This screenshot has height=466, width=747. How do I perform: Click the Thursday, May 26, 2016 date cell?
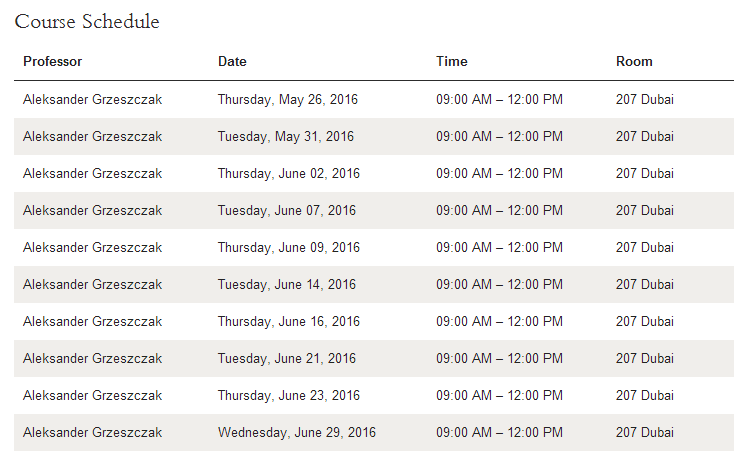coord(288,100)
